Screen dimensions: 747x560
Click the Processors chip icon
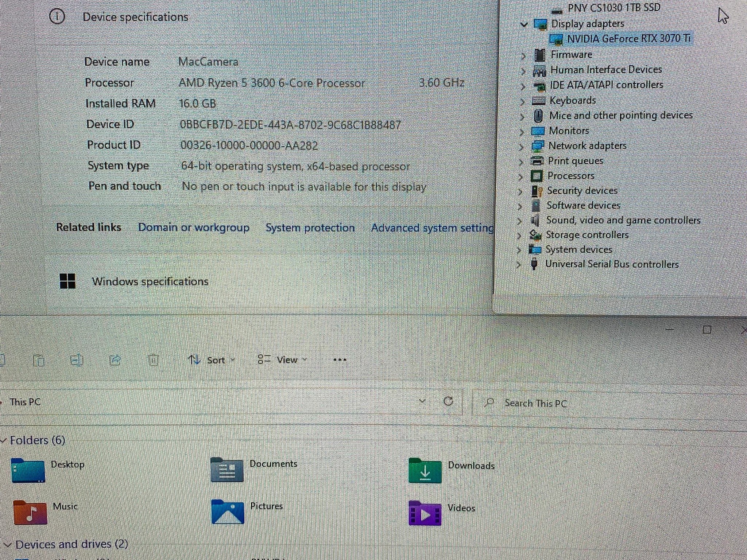[x=536, y=176]
